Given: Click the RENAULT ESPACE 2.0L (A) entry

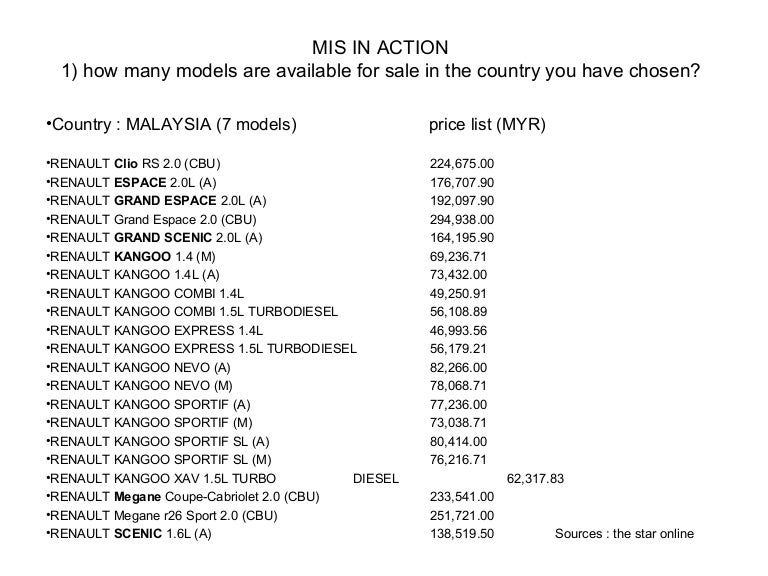Looking at the screenshot, I should tap(131, 182).
